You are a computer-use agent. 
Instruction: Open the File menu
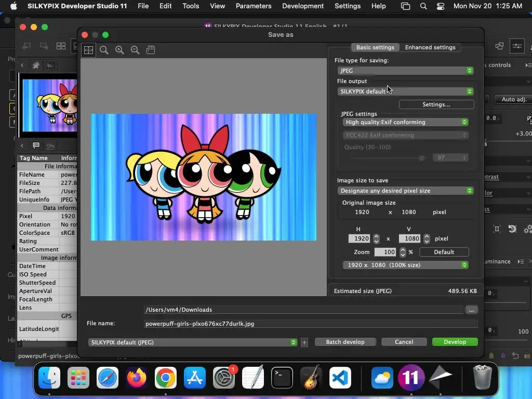143,6
